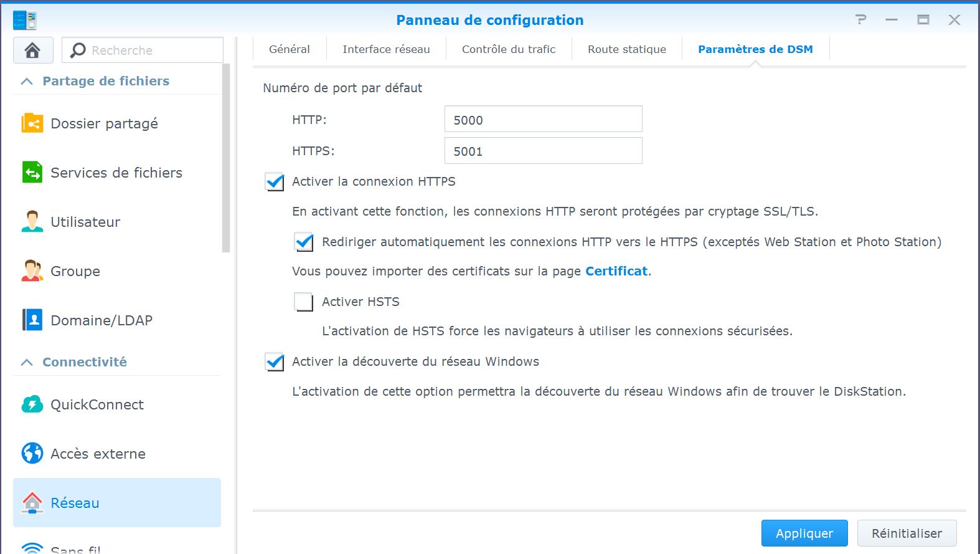Open the QuickConnect cloud icon
Screen dimensions: 980x554
tap(32, 404)
